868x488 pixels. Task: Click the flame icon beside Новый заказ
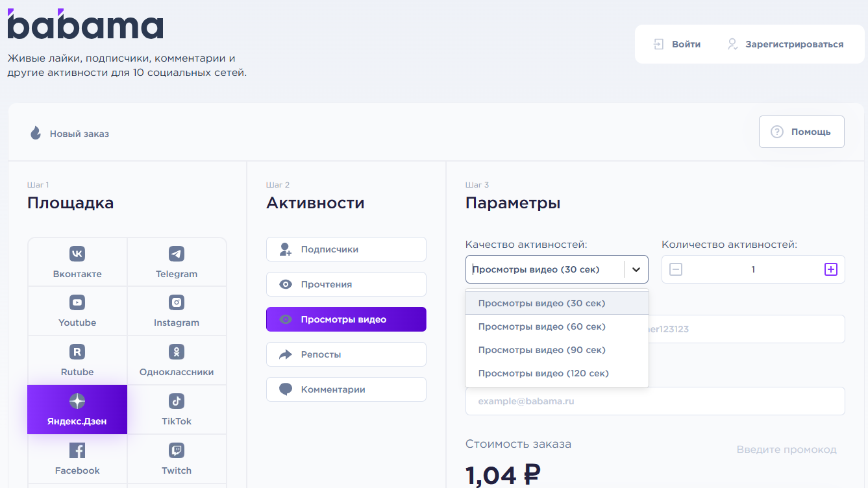point(36,133)
